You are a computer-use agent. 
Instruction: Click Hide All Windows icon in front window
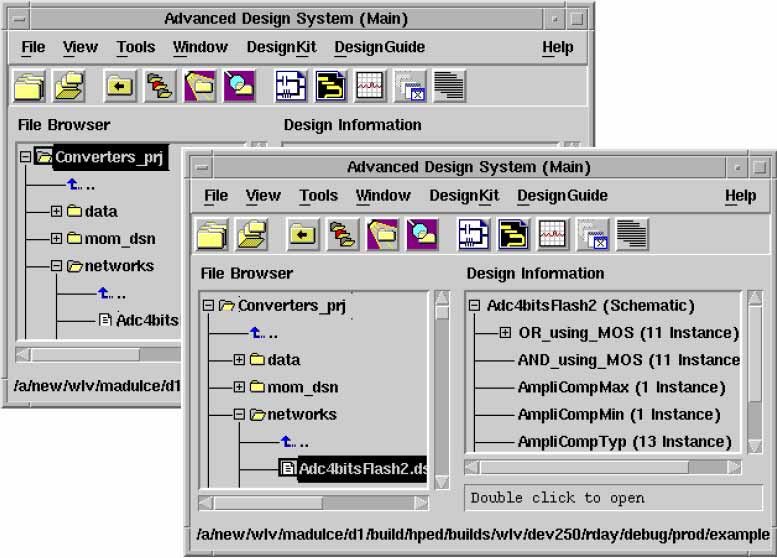[593, 234]
